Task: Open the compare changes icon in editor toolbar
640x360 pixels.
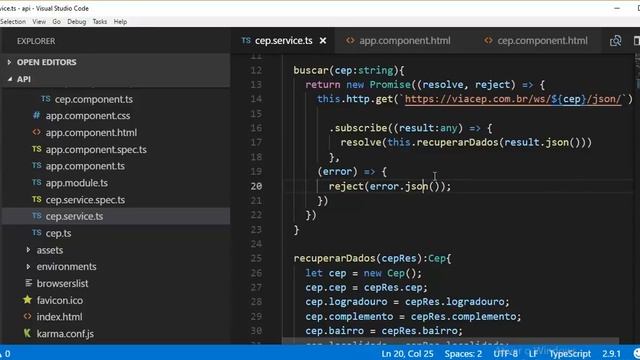Action: (616, 41)
